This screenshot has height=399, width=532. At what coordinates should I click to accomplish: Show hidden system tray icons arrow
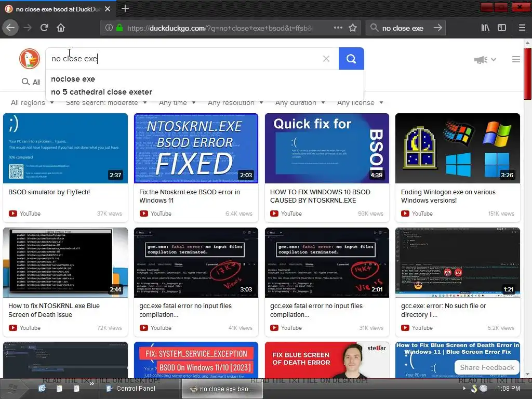click(x=464, y=389)
